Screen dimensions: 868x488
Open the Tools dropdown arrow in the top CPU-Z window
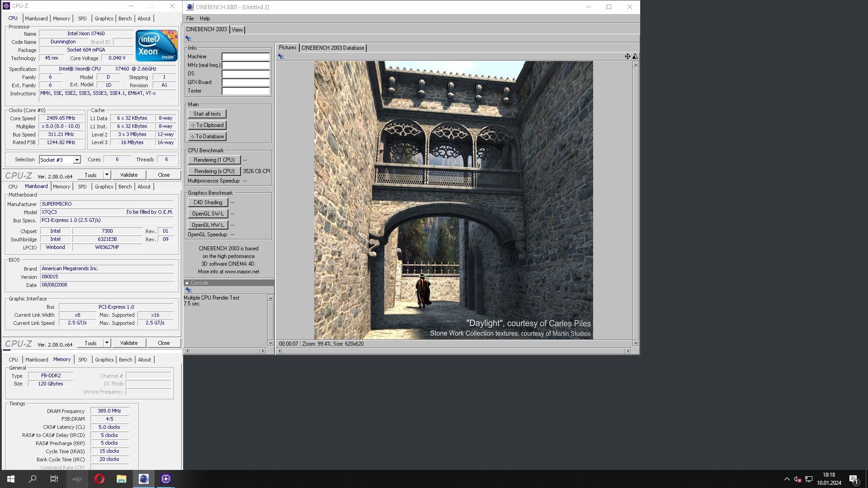107,175
